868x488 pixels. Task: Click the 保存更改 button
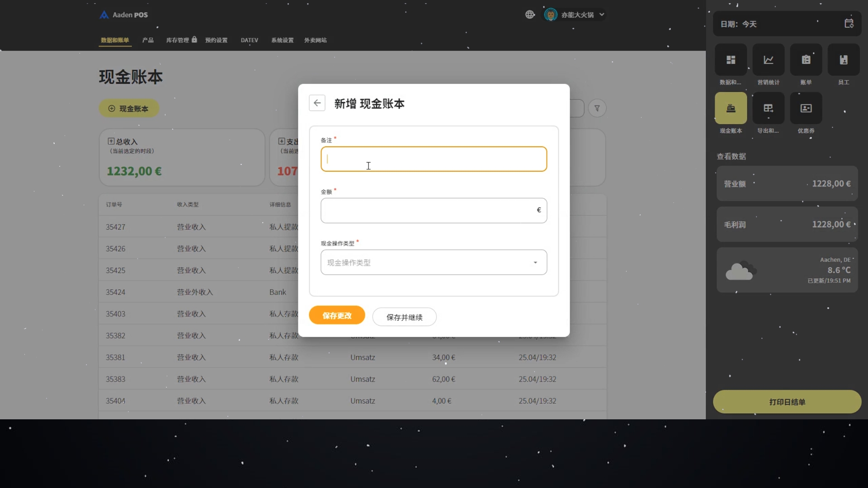(337, 315)
